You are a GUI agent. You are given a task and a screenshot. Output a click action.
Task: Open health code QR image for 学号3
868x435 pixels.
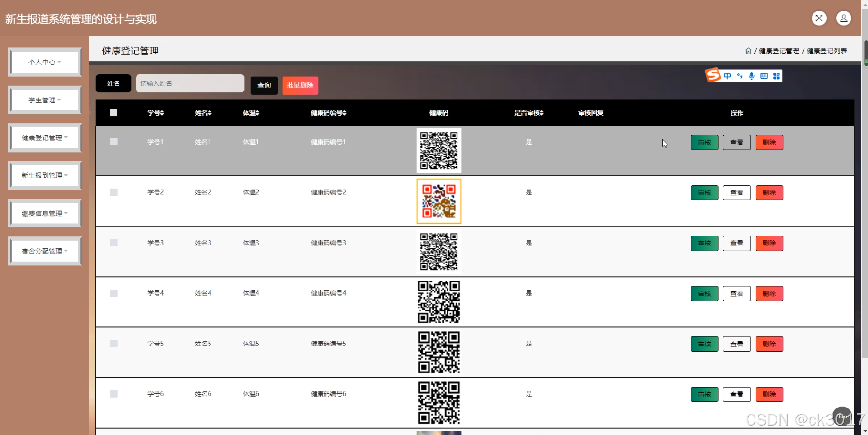439,252
